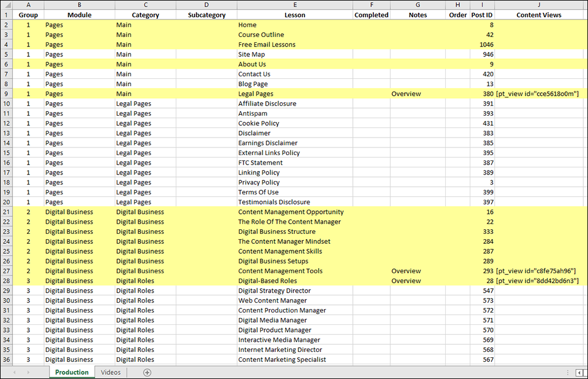
Task: Select the row 21 header
Action: (6, 212)
